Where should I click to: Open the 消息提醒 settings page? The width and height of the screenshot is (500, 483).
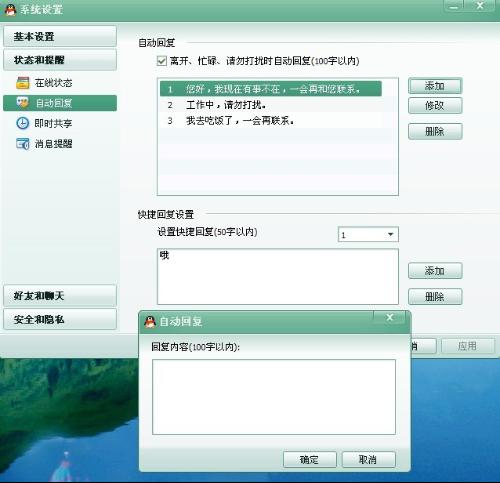click(x=60, y=144)
